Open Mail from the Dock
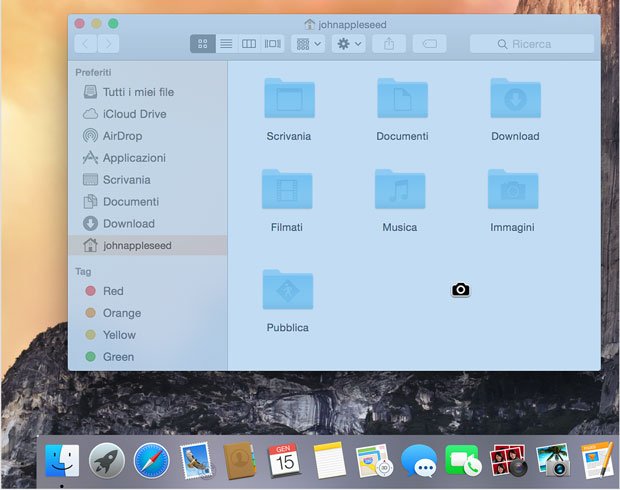This screenshot has height=490, width=620. tap(196, 460)
